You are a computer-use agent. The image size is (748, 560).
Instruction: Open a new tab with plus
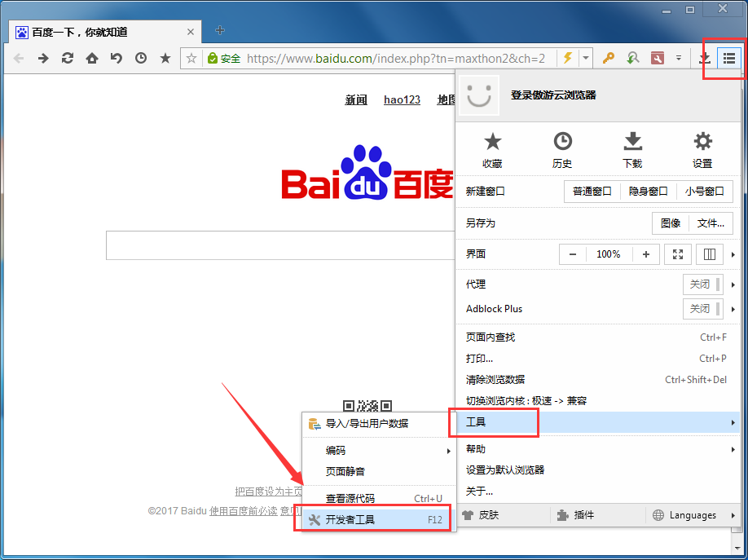[219, 30]
